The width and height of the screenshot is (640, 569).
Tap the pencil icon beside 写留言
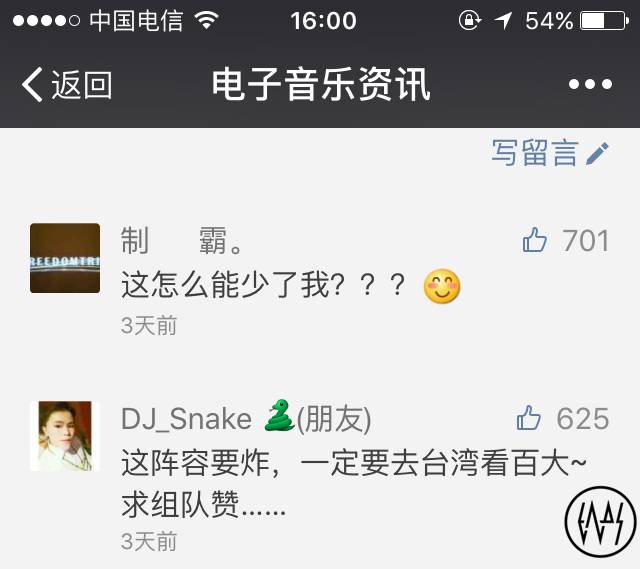pos(597,153)
